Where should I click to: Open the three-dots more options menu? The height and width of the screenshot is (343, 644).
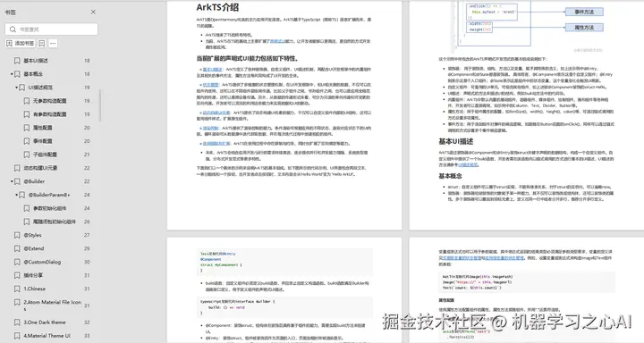(x=53, y=43)
